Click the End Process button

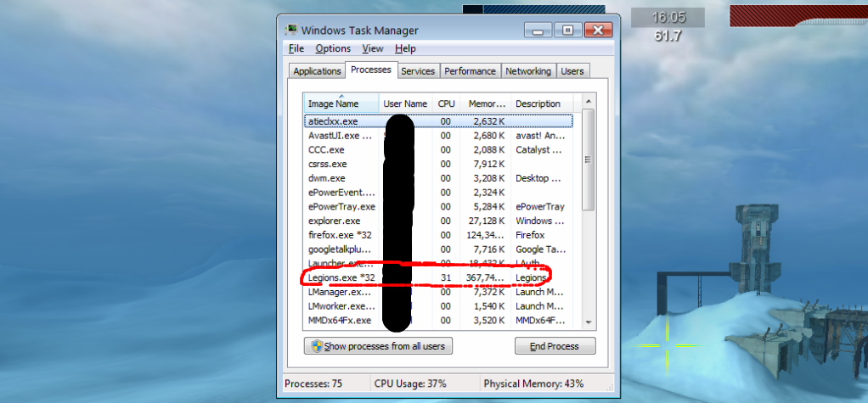click(555, 346)
